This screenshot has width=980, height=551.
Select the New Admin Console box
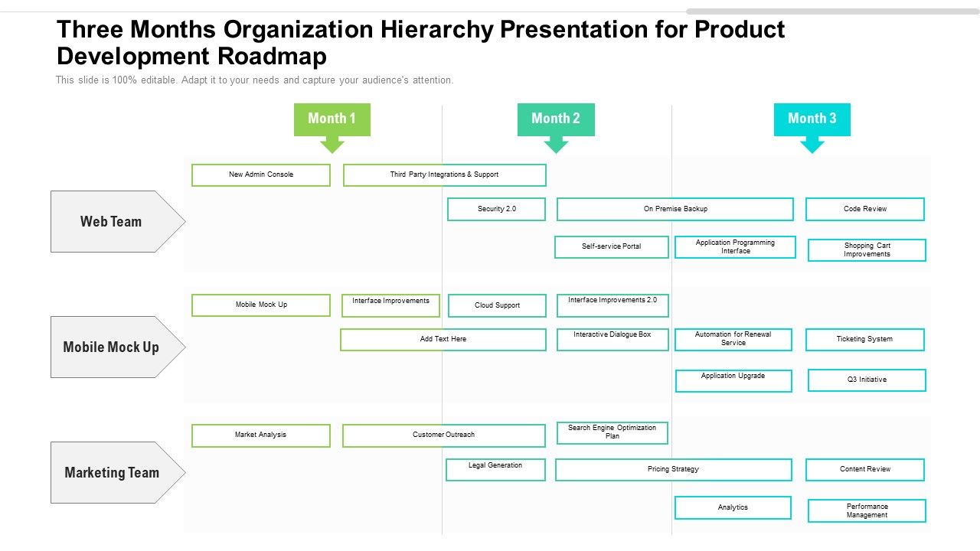point(261,175)
